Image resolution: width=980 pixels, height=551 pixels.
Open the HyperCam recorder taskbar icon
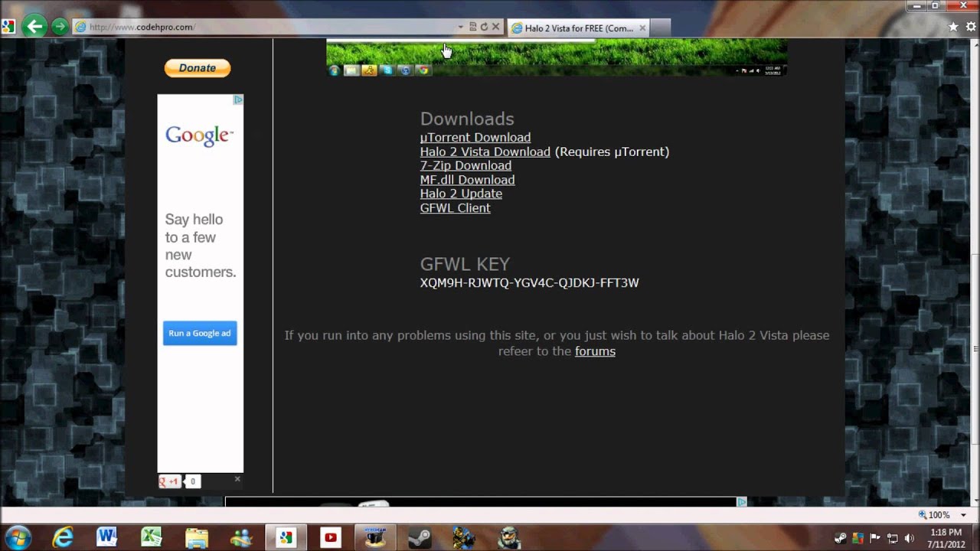pos(375,537)
